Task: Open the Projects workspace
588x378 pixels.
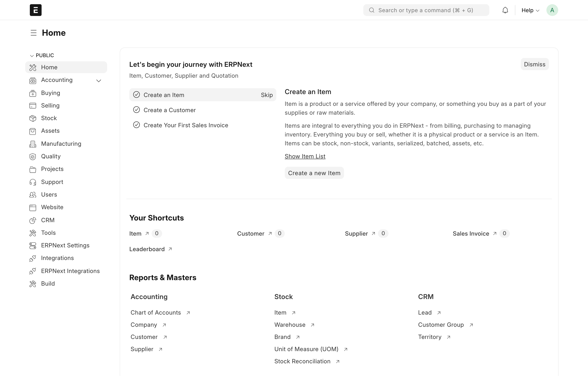Action: (66, 169)
